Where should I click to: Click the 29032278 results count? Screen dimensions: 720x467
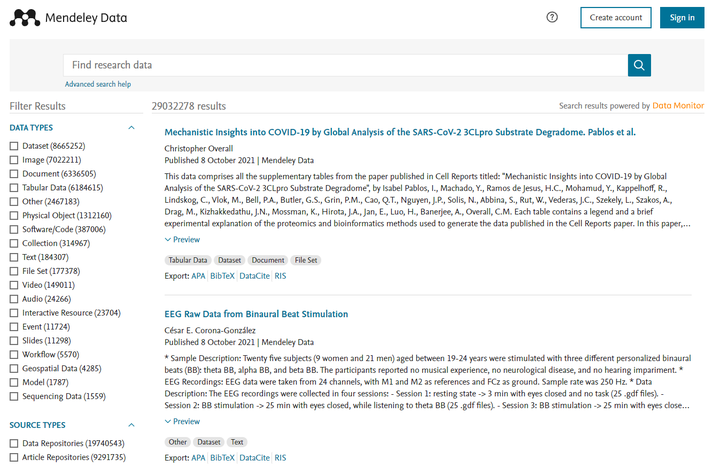pyautogui.click(x=189, y=106)
